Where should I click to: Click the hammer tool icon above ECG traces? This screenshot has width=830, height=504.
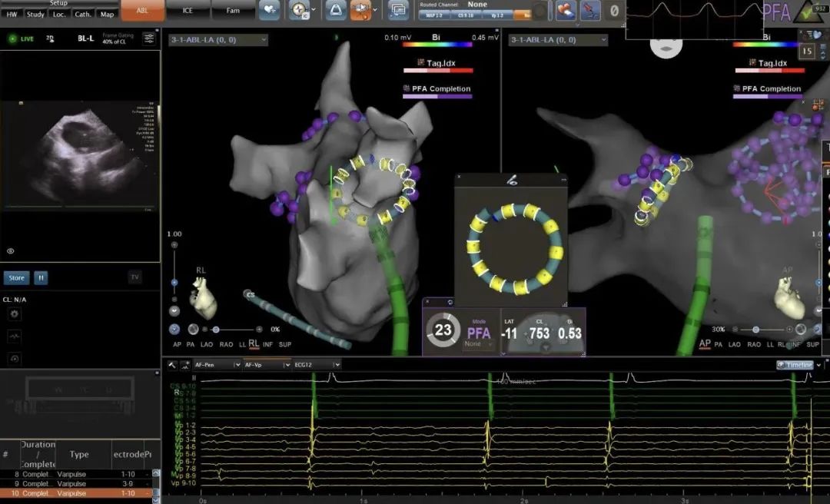pyautogui.click(x=172, y=365)
